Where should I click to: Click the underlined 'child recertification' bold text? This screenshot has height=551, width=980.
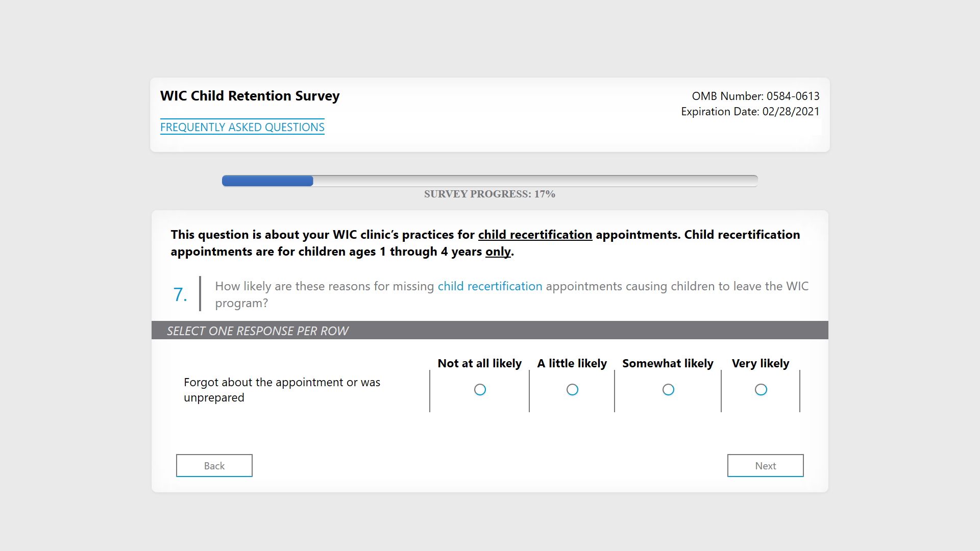pos(535,235)
